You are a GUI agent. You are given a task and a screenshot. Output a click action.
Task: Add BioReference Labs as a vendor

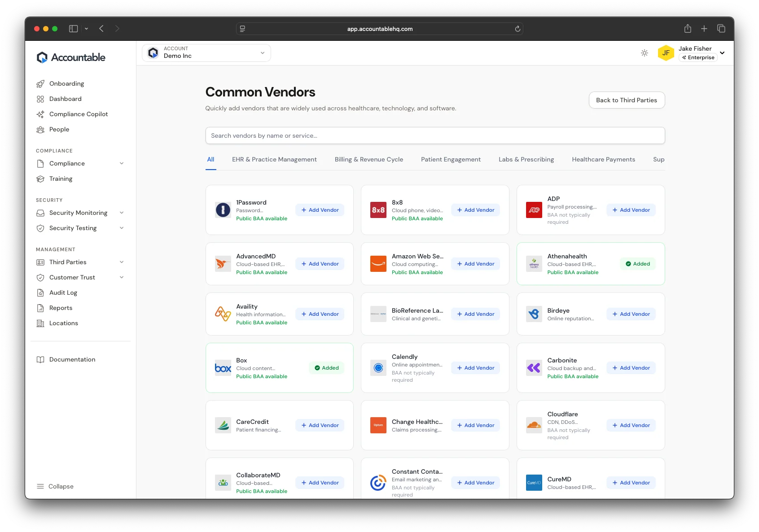(475, 314)
